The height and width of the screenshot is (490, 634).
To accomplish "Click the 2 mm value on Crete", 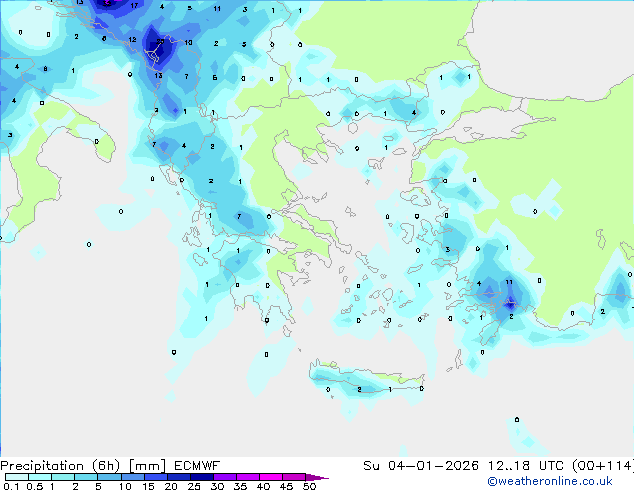I will point(359,389).
